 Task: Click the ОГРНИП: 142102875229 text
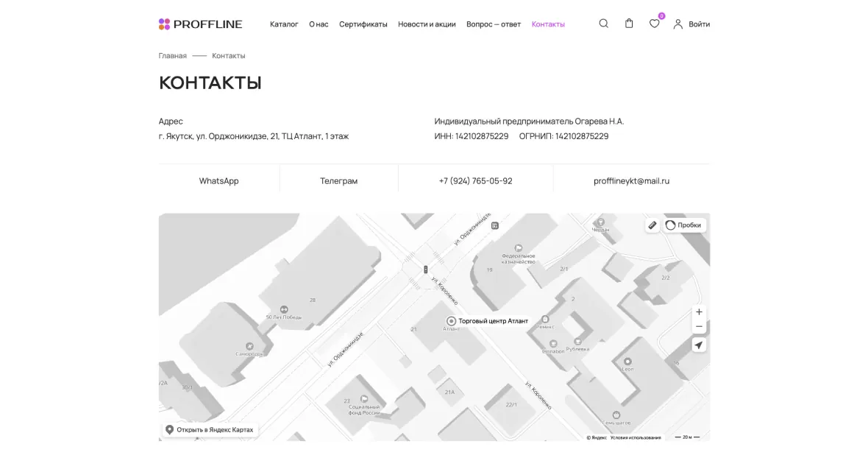pyautogui.click(x=563, y=135)
